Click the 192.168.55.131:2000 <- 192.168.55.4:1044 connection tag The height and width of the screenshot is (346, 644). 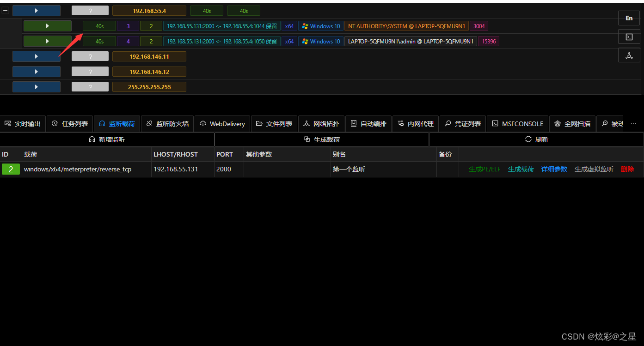[222, 26]
